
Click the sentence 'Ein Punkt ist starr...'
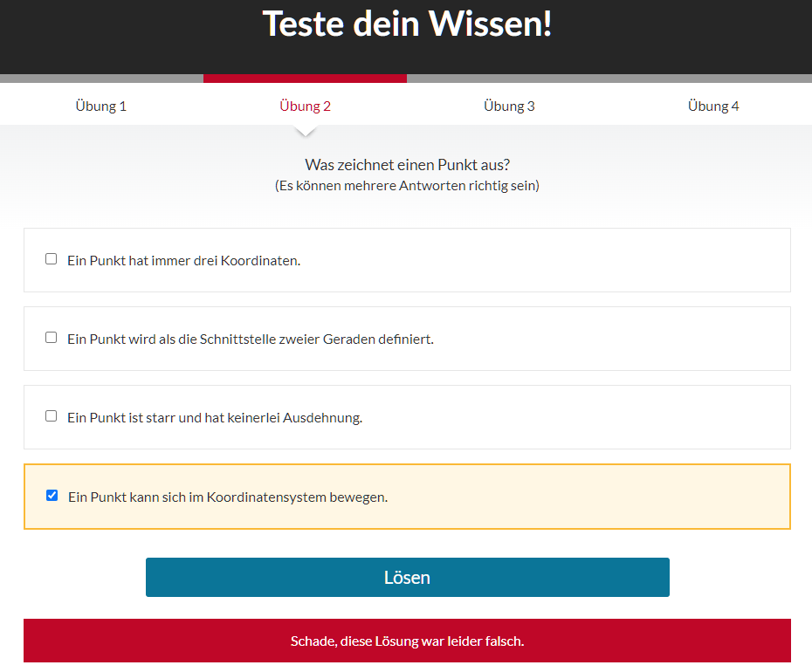click(214, 417)
